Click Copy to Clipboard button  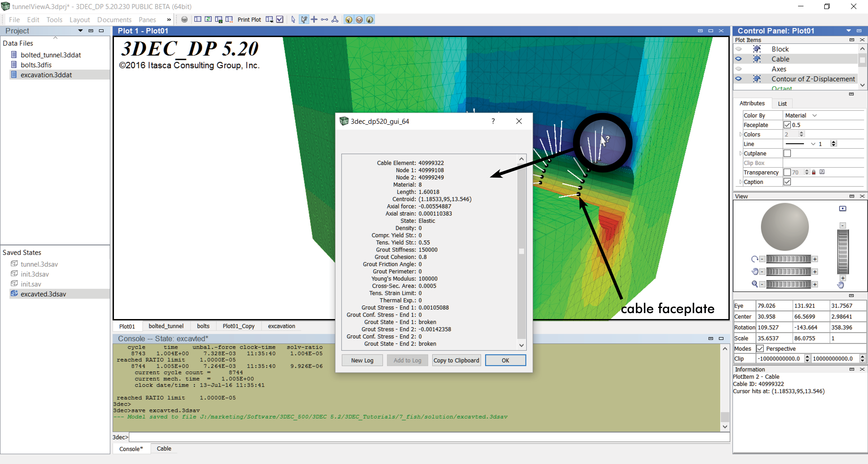point(456,360)
